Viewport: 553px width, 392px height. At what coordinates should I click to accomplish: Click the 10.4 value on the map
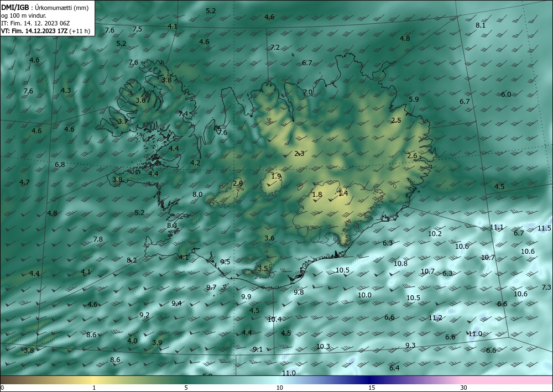point(274,320)
